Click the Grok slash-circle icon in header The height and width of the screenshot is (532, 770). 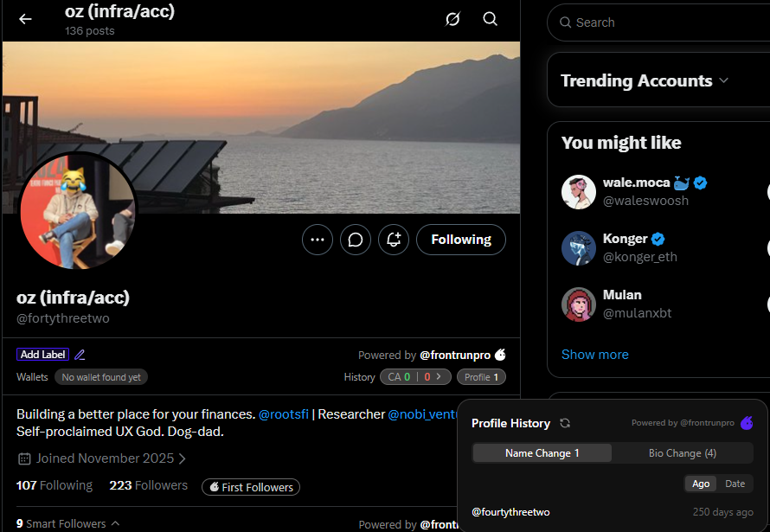(x=452, y=19)
